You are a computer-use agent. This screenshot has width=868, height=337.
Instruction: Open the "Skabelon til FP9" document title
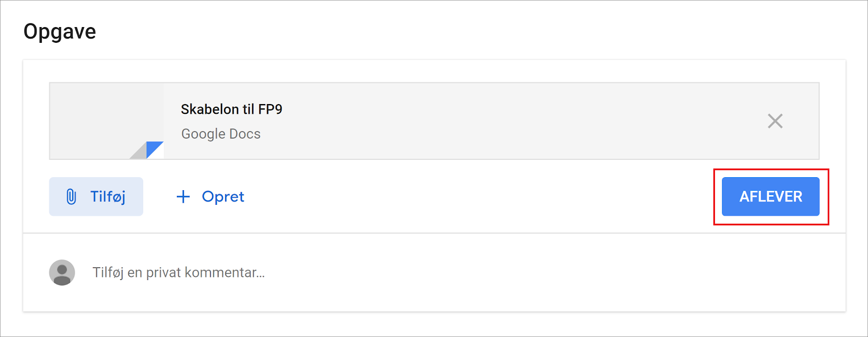click(x=232, y=109)
